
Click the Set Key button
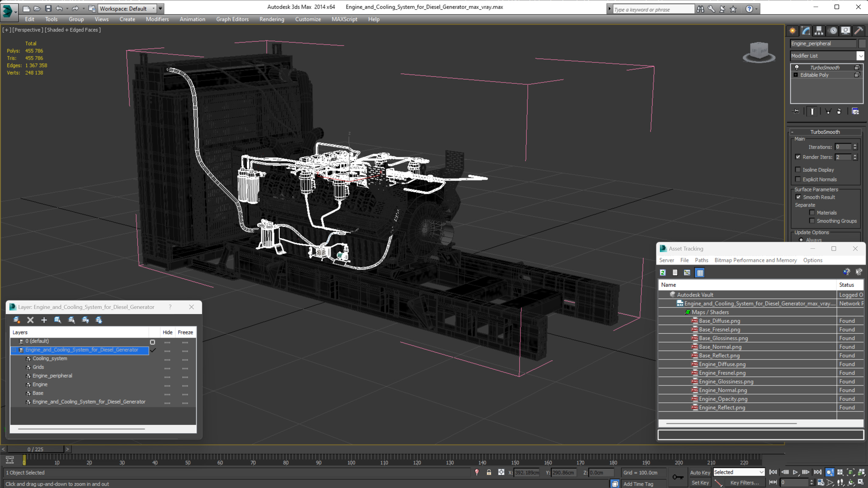(x=700, y=483)
